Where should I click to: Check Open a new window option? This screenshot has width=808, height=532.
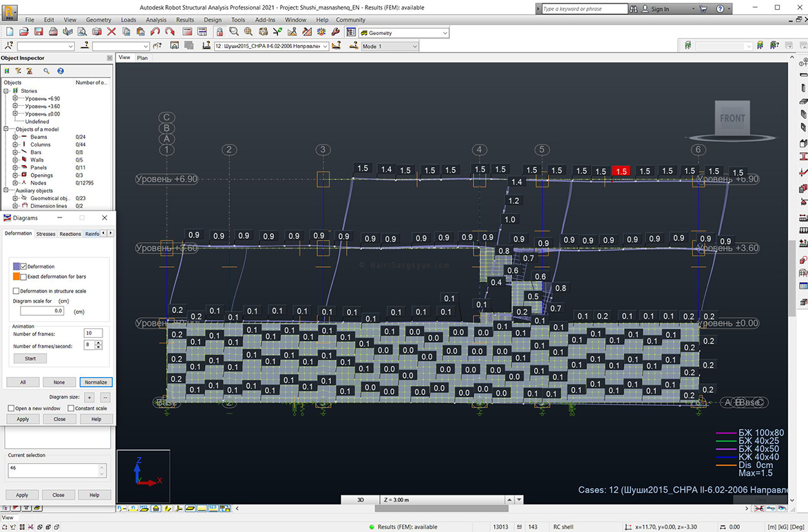[11, 408]
